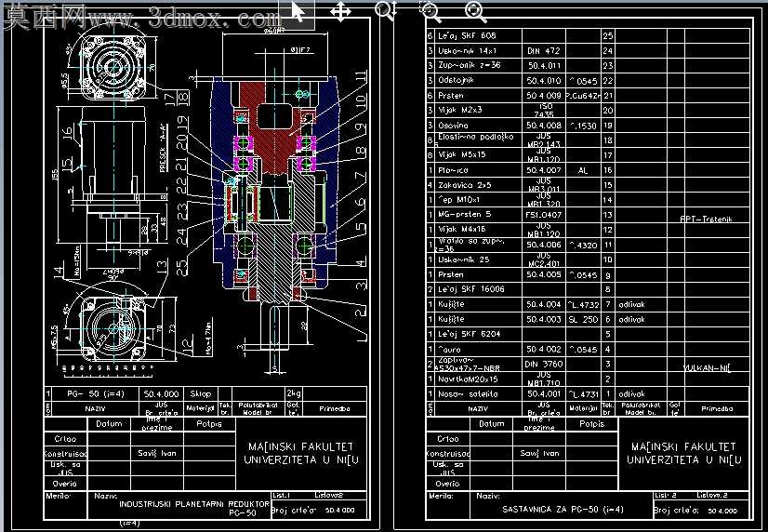
Task: Select the 'Vijak M4x16' entry
Action: click(x=461, y=229)
